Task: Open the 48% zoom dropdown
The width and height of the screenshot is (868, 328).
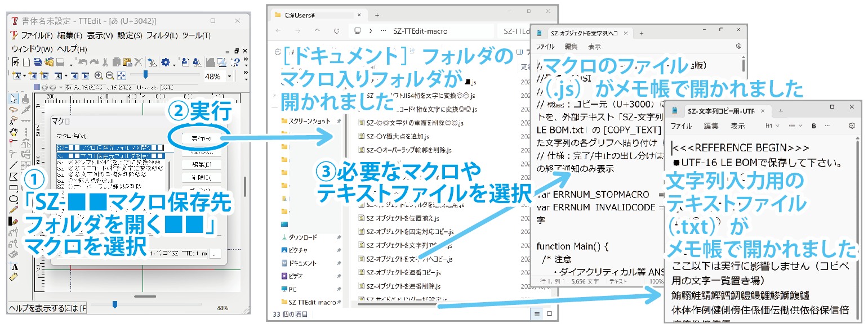Action: (230, 76)
